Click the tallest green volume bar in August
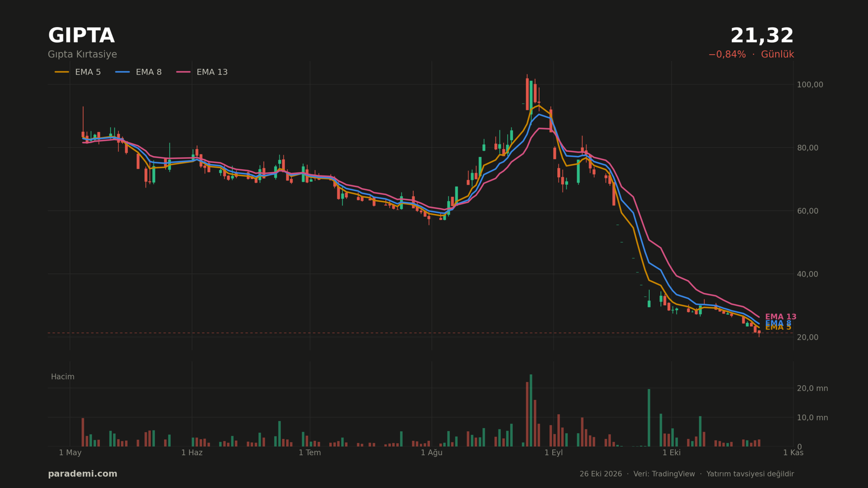Image resolution: width=868 pixels, height=488 pixels. click(531, 410)
